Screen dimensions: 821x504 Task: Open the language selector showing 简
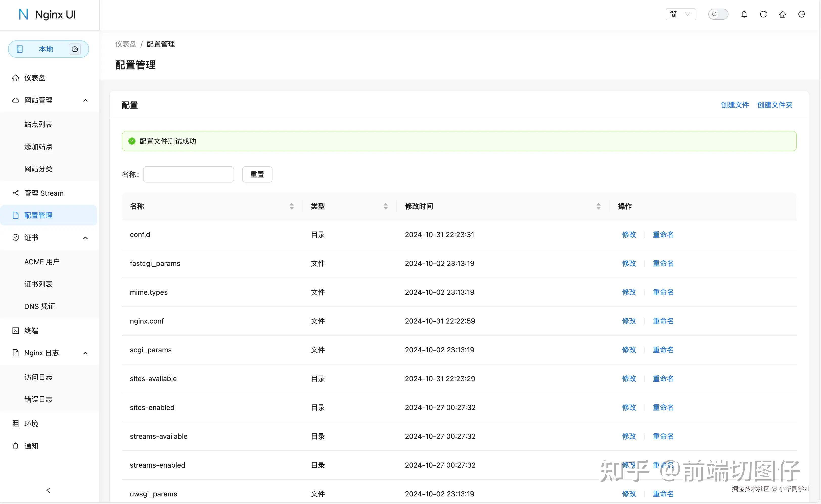[x=681, y=14]
